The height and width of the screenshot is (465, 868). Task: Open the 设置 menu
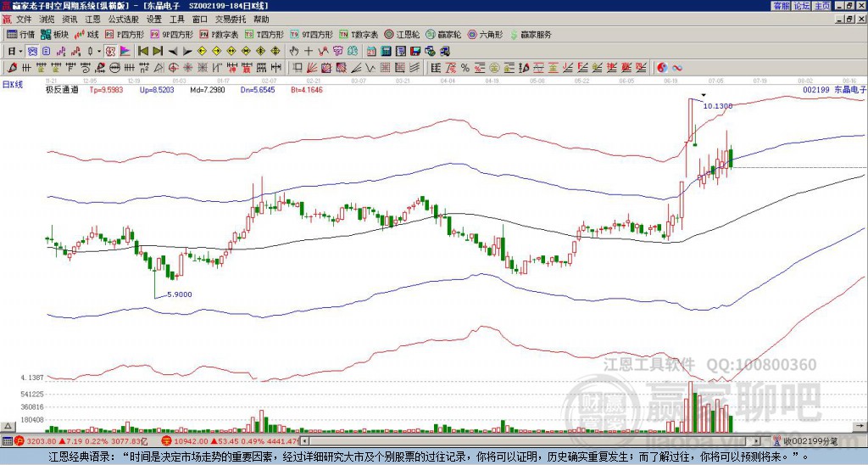154,20
